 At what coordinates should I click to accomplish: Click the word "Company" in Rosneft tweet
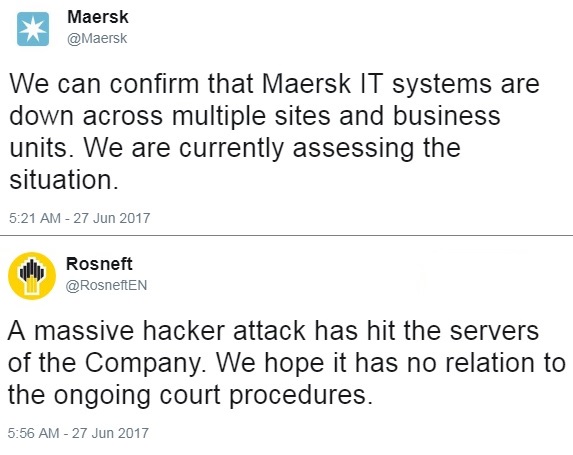[143, 364]
